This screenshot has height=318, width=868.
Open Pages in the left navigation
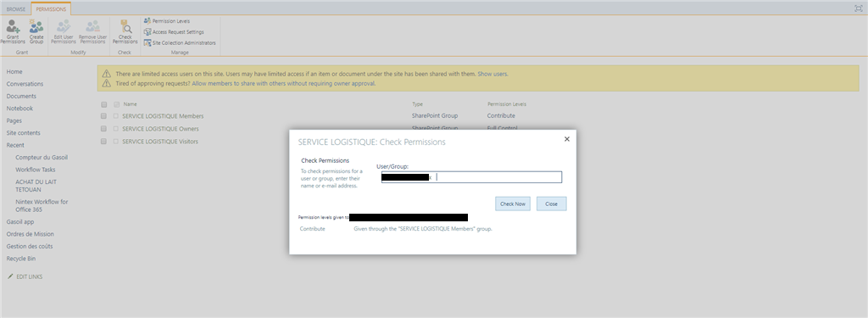[x=14, y=120]
